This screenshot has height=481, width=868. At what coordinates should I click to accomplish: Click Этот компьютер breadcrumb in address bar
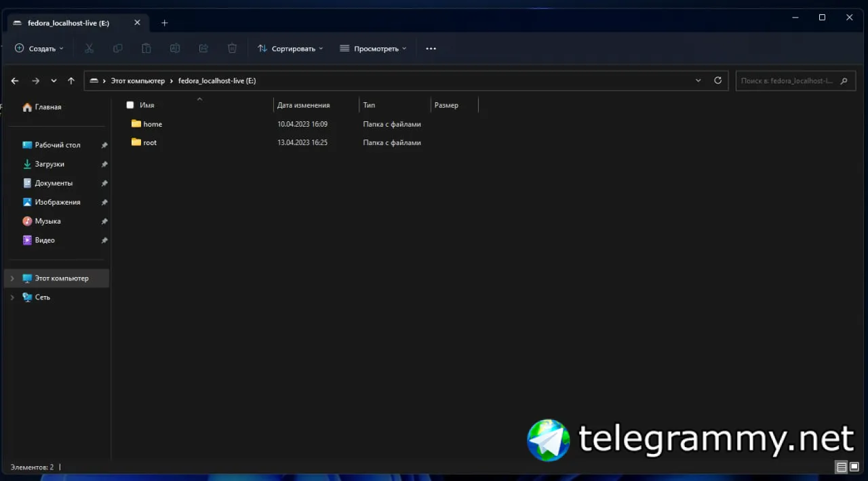138,81
